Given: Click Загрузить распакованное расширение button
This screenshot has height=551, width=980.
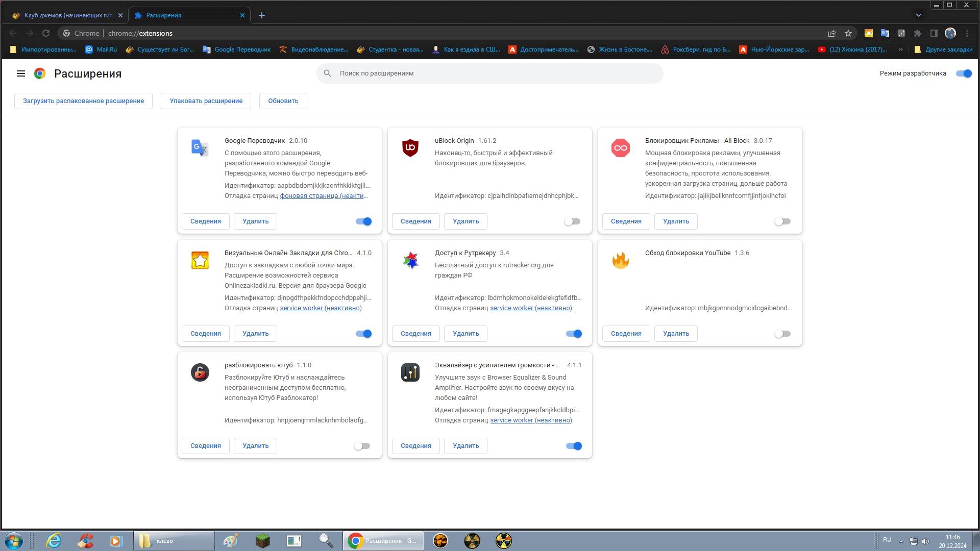Looking at the screenshot, I should pyautogui.click(x=83, y=101).
